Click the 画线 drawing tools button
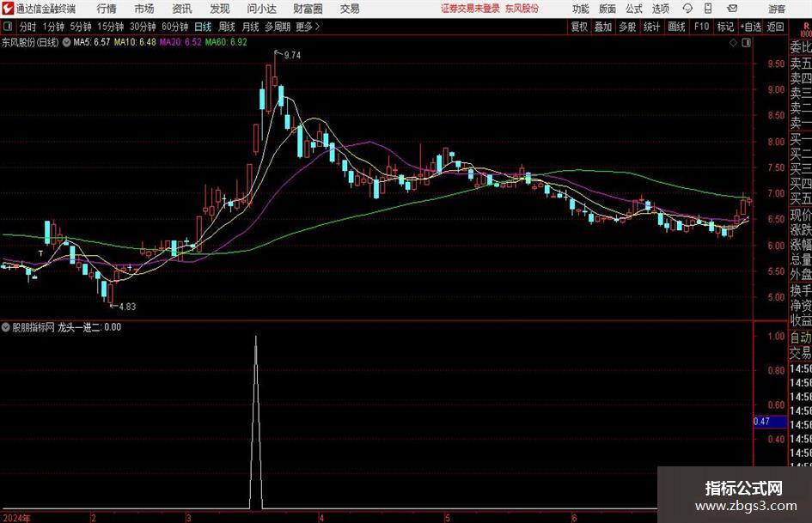Screen dimensions: 812x523 (676, 27)
